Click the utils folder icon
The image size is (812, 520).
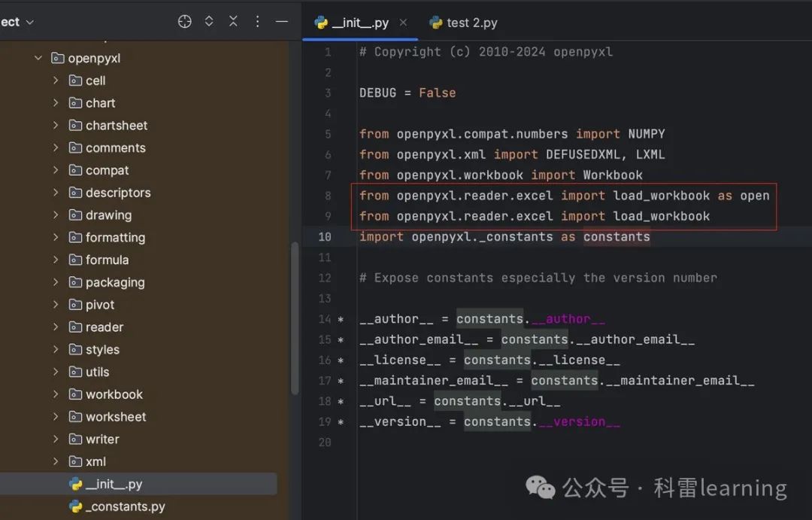coord(75,371)
